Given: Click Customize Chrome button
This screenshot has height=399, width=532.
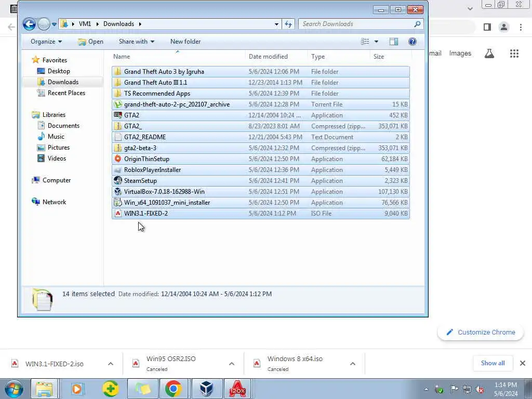Looking at the screenshot, I should [x=481, y=332].
